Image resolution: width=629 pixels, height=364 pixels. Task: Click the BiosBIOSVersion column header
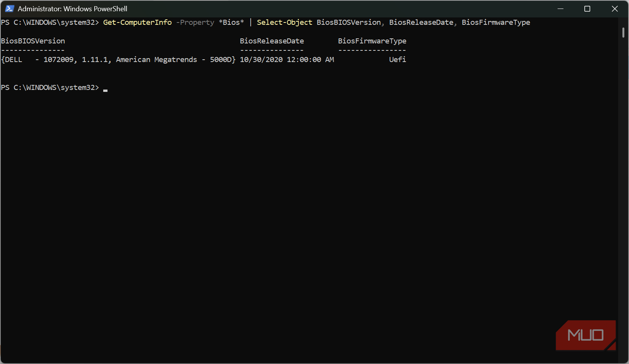pyautogui.click(x=33, y=41)
